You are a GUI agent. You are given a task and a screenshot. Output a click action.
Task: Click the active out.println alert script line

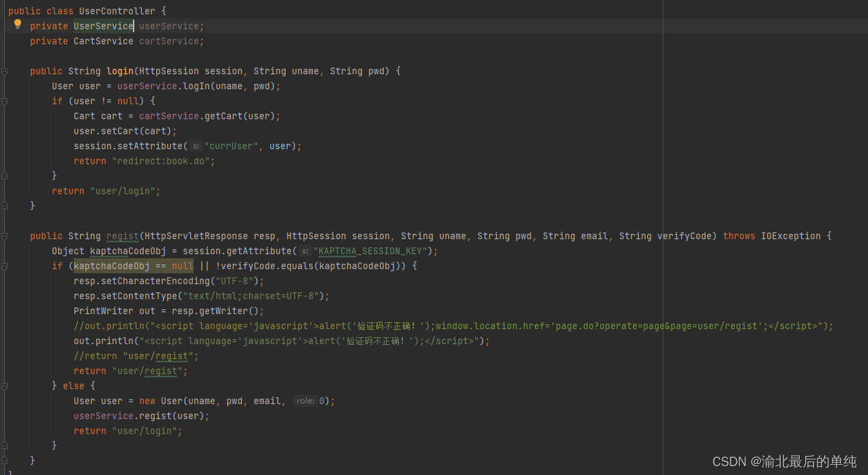(x=282, y=341)
